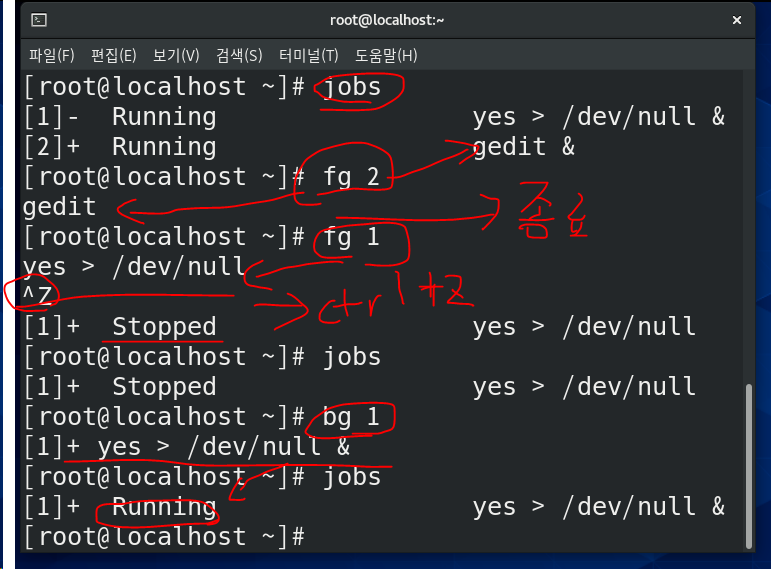Click the final 'Running' status text

pos(164,507)
